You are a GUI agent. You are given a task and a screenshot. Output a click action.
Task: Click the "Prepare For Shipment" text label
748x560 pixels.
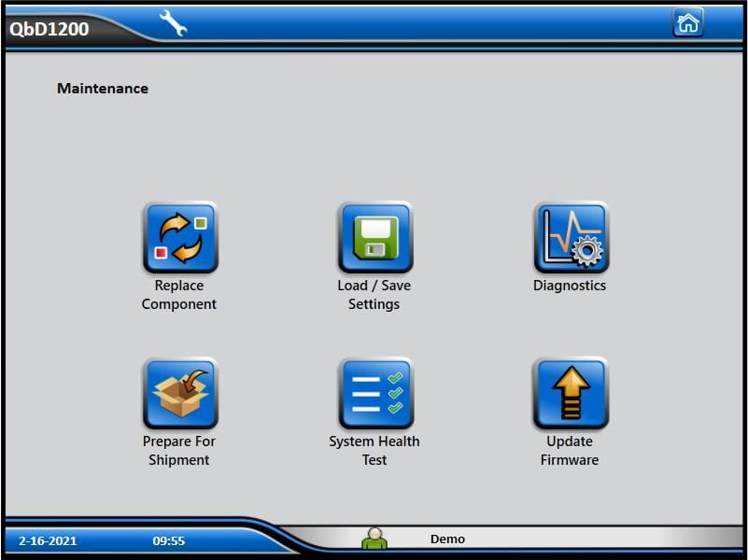179,451
